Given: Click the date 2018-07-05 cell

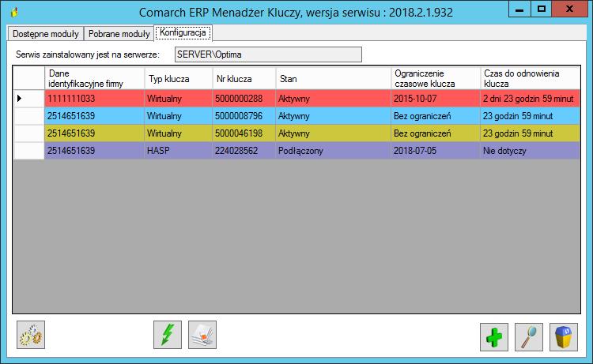Looking at the screenshot, I should [436, 151].
